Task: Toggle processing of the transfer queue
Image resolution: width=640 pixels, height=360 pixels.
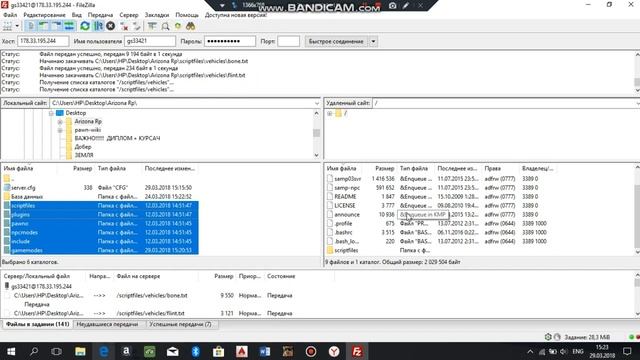Action: 98,26
